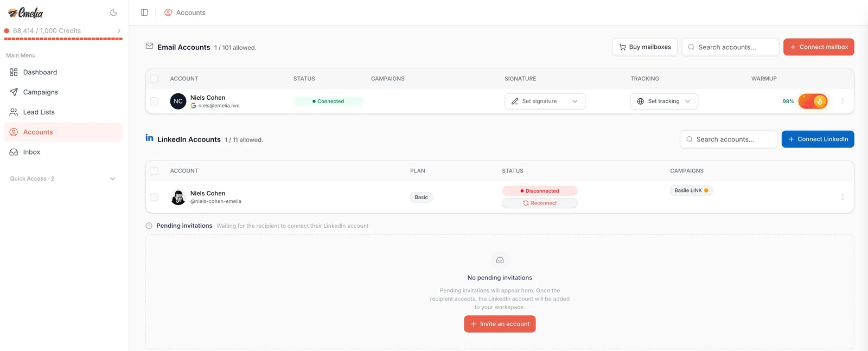Screen dimensions: 868x351
Task: Click the LinkedIn logo icon
Action: point(149,138)
